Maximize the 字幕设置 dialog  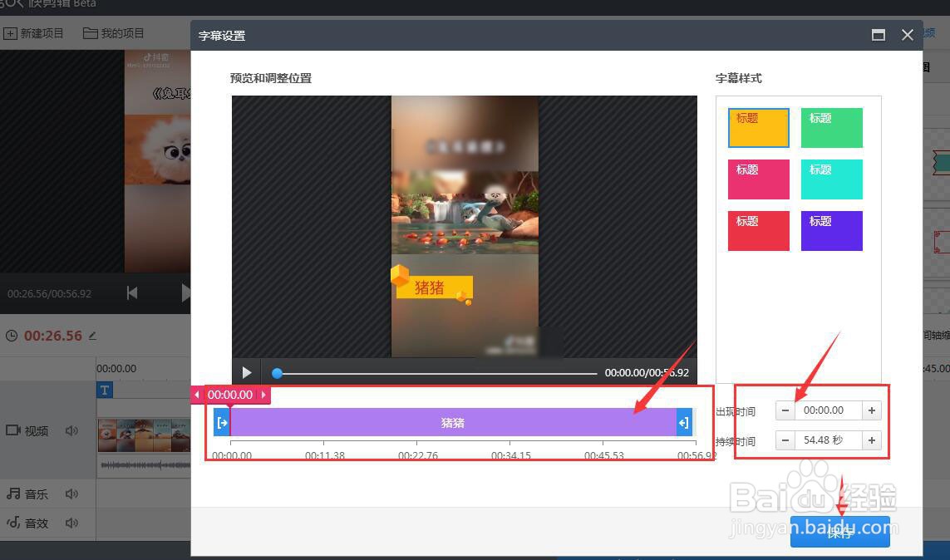coord(879,35)
